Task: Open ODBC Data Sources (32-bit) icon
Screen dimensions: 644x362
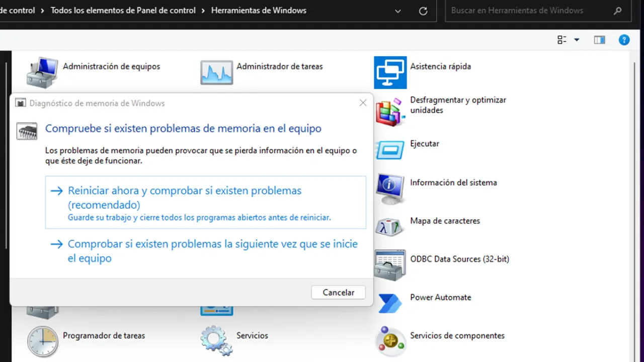Action: point(390,264)
